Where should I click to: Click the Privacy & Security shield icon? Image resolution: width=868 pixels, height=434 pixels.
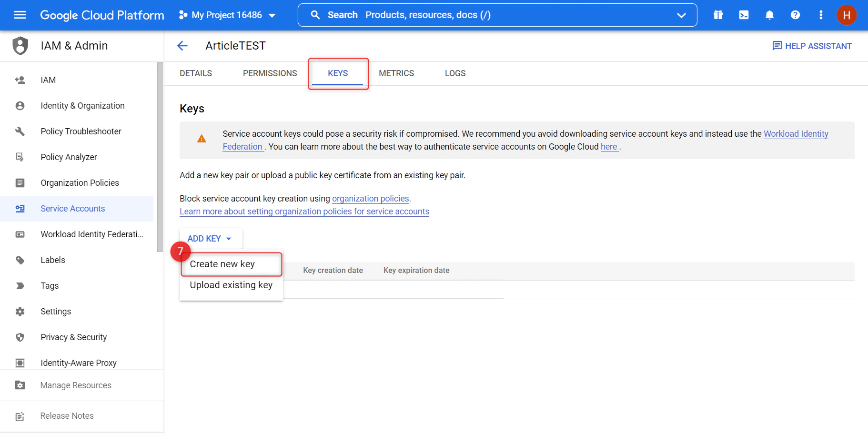click(20, 337)
